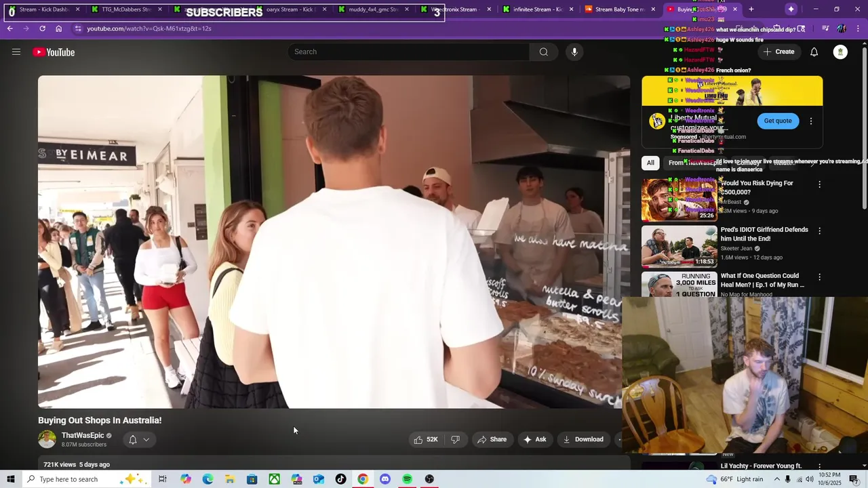The image size is (868, 488).
Task: Open Would You Risk Dying video thumbnail
Action: click(679, 200)
